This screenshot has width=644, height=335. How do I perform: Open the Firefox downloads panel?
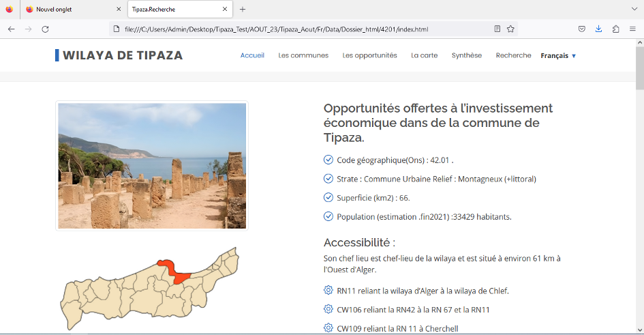tap(598, 29)
